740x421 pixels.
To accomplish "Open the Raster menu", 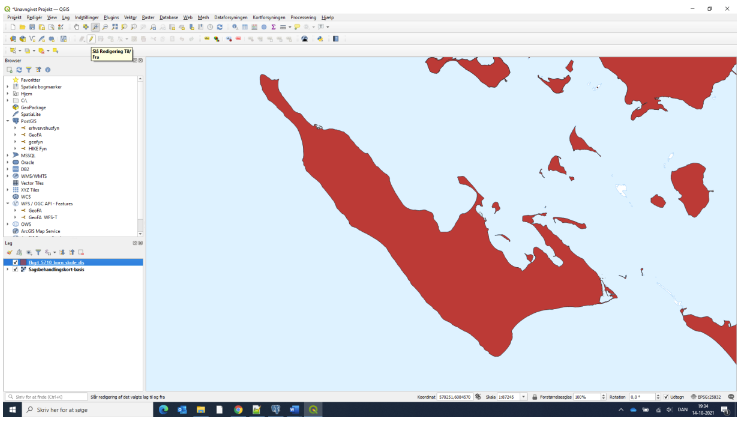I will point(148,17).
